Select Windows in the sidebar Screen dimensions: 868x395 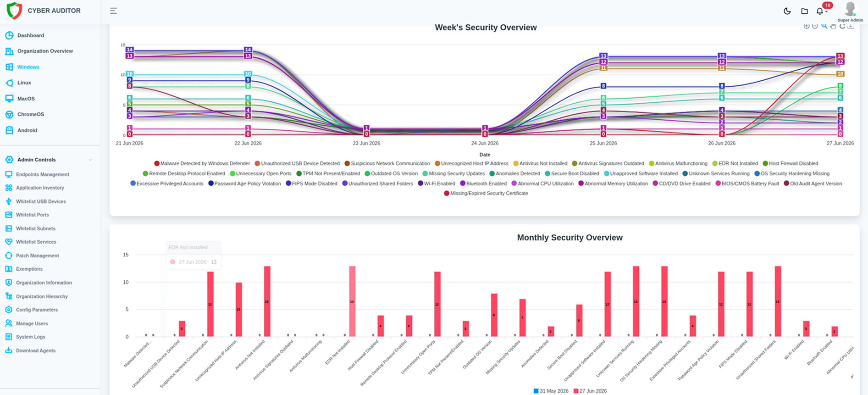tap(28, 67)
